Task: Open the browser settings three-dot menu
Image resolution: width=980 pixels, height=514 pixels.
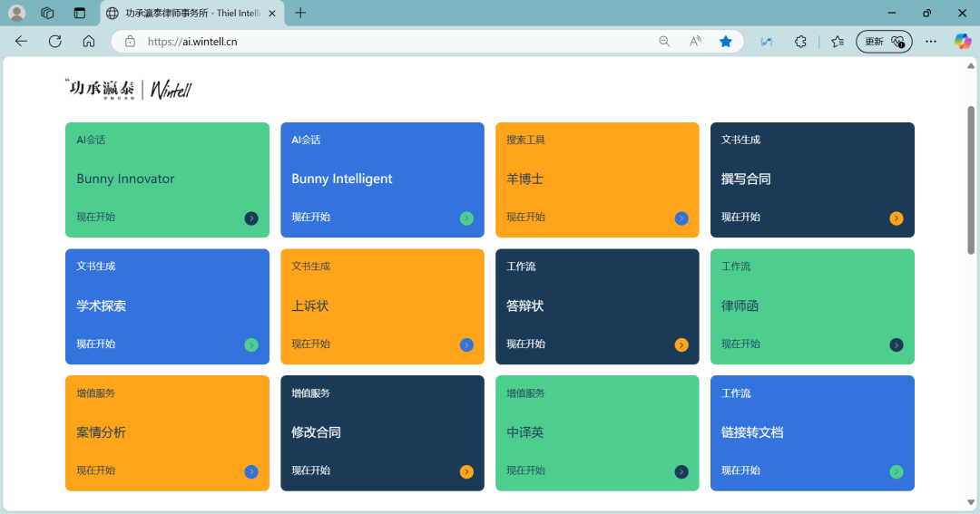Action: [x=931, y=41]
